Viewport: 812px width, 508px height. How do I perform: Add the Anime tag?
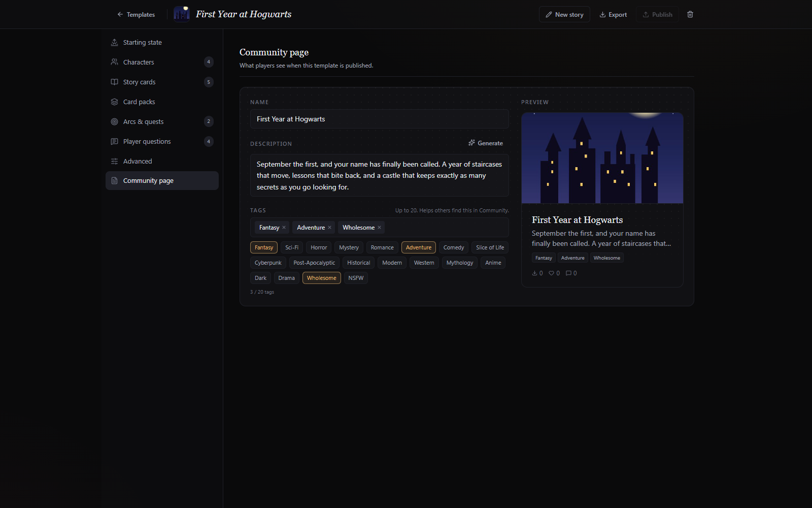[493, 263]
